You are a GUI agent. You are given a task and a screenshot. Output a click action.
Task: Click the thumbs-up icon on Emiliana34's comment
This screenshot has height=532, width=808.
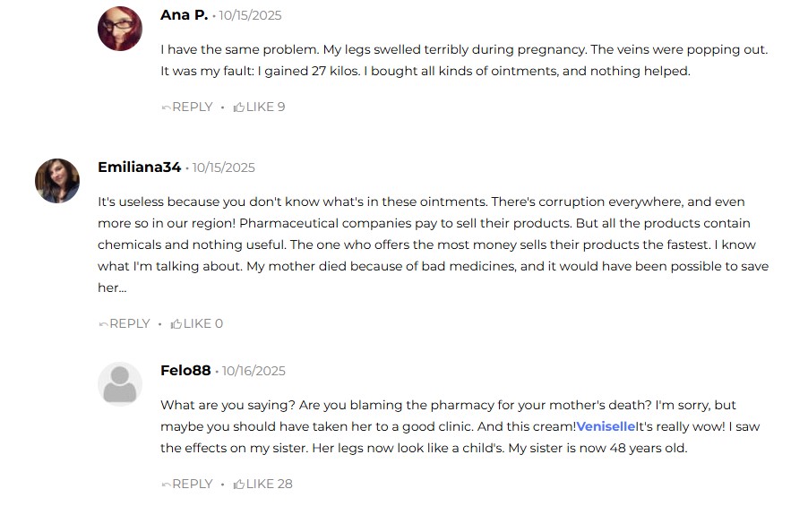tap(176, 324)
